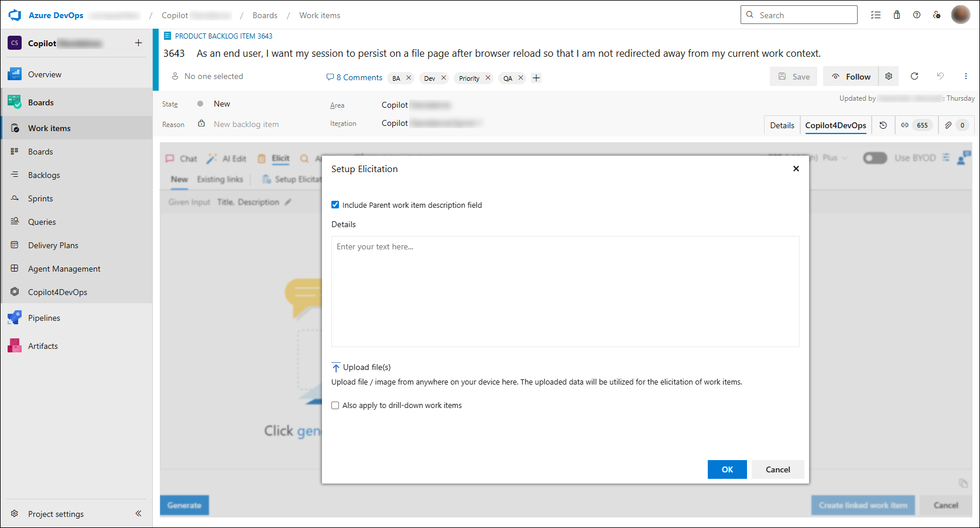Open Project settings
This screenshot has width=980, height=528.
(x=56, y=514)
